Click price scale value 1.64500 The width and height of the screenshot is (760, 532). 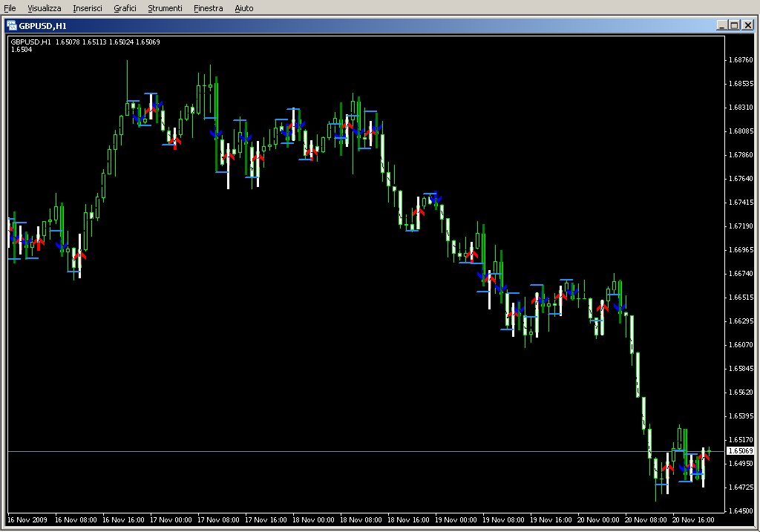tap(741, 510)
